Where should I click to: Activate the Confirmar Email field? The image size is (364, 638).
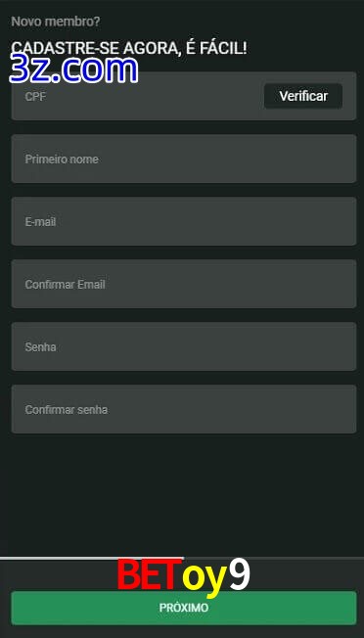[184, 284]
